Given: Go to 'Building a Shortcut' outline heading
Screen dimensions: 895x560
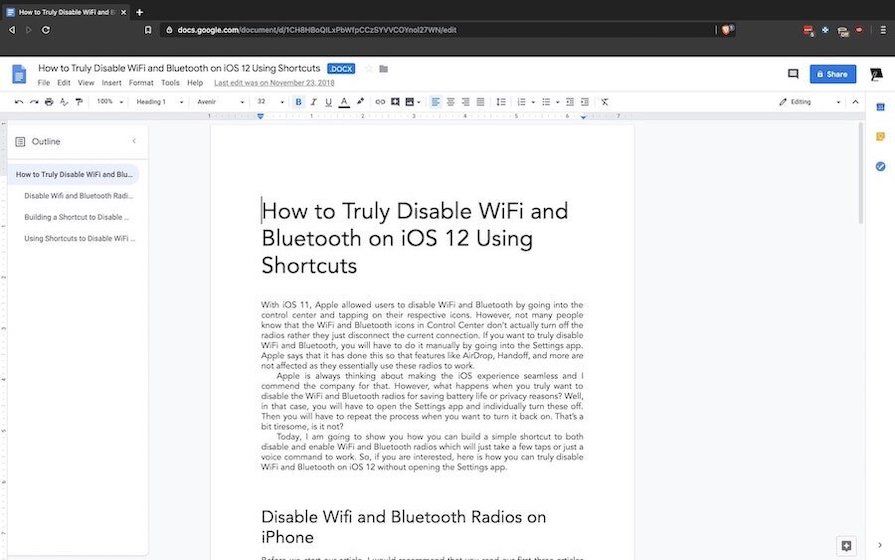Looking at the screenshot, I should tap(77, 217).
